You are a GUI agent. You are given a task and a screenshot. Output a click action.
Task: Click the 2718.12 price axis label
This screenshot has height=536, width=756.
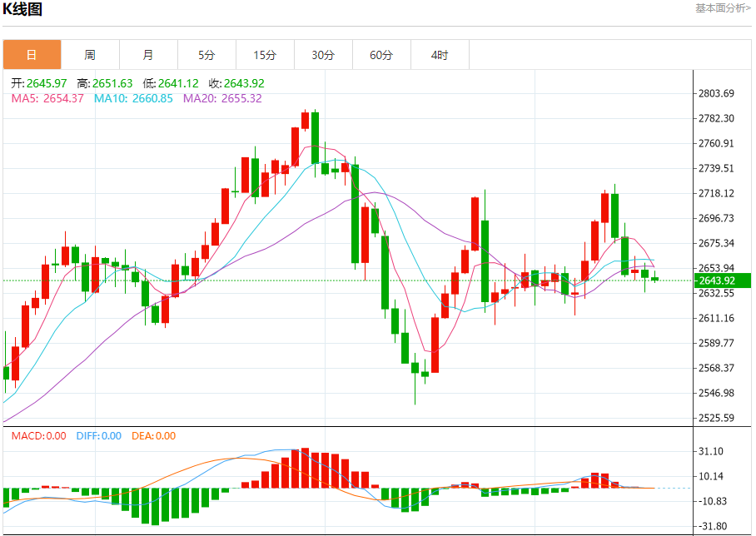click(717, 193)
